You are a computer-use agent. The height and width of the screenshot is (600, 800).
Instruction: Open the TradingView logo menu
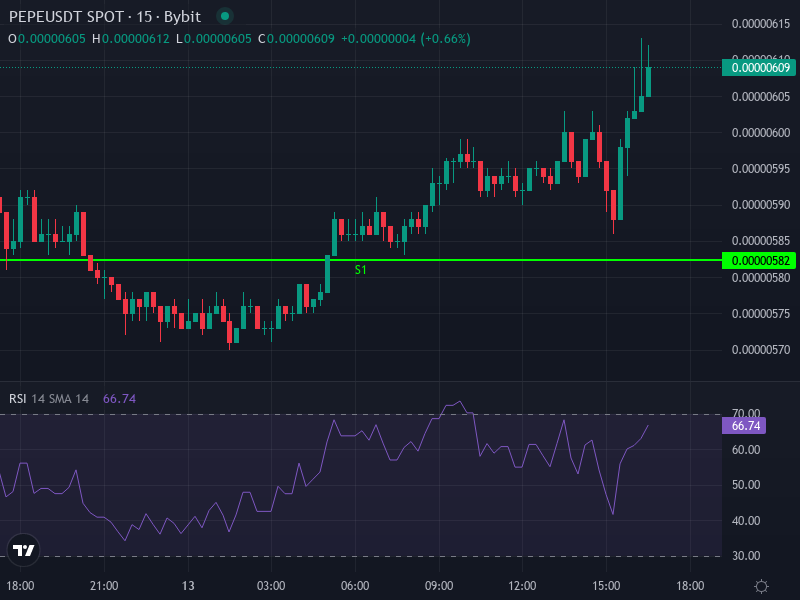[24, 549]
